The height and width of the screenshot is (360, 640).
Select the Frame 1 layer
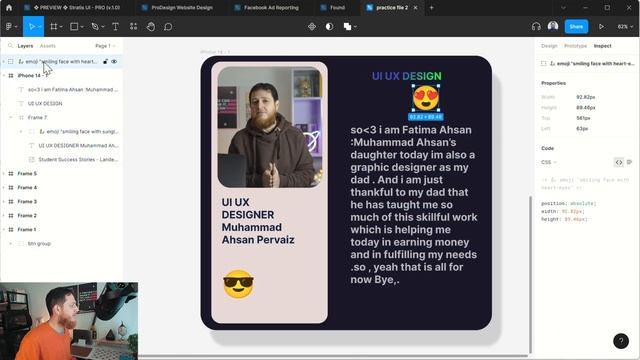click(x=27, y=229)
